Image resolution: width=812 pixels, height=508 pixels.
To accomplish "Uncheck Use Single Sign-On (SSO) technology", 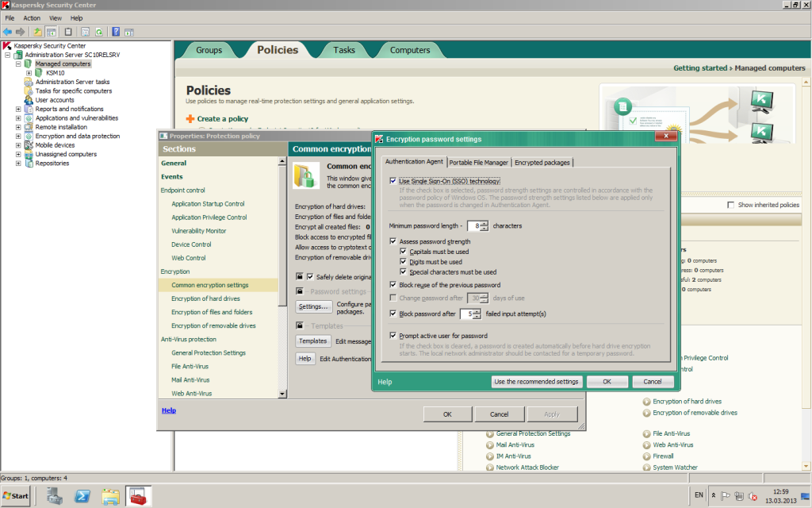I will point(393,181).
